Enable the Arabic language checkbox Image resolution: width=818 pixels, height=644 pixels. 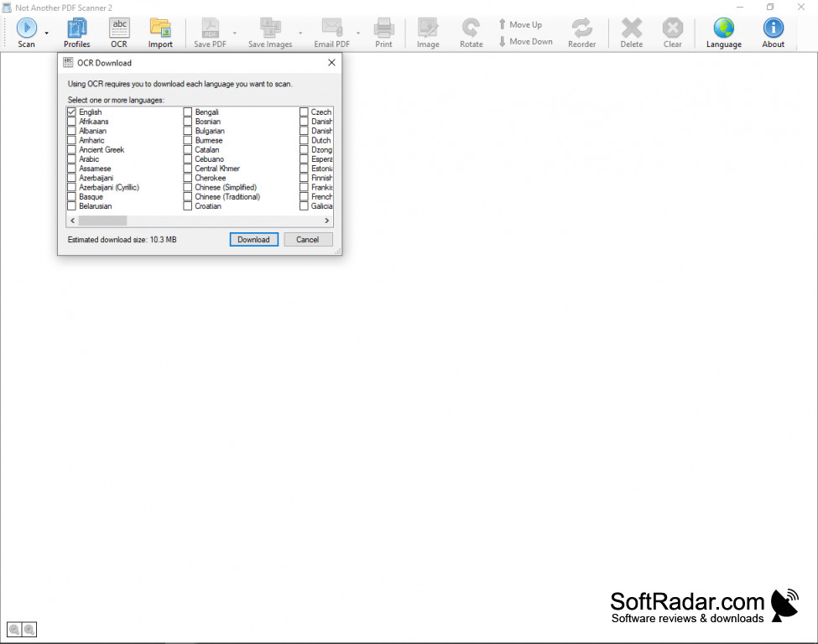pyautogui.click(x=71, y=159)
